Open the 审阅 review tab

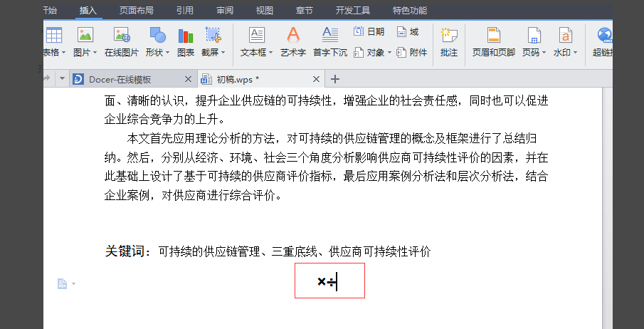[225, 10]
